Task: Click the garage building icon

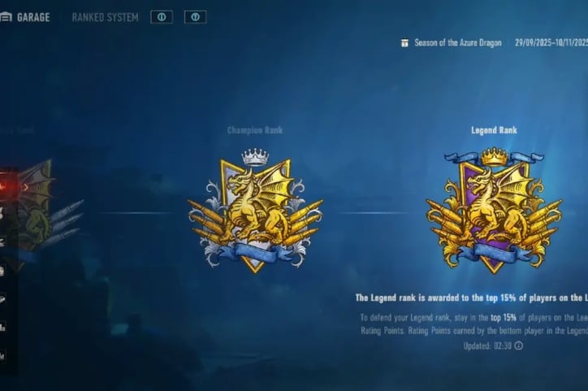Action: [6, 17]
